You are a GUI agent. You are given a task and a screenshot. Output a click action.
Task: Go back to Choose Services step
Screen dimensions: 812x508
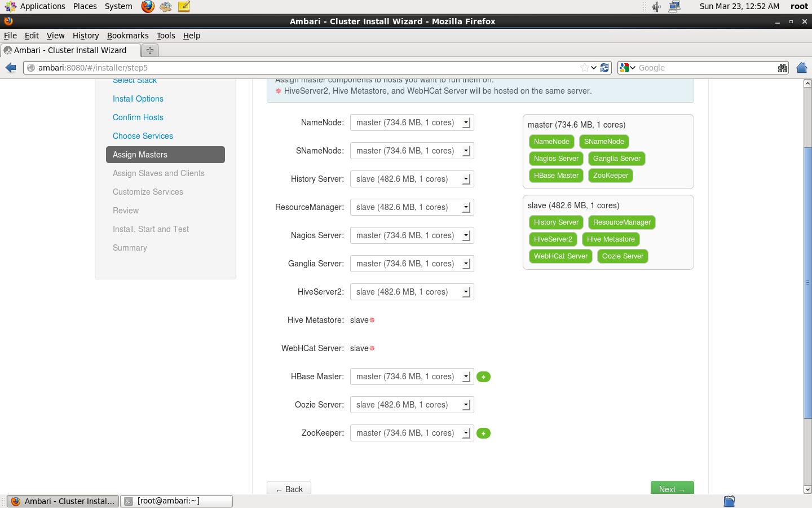143,136
